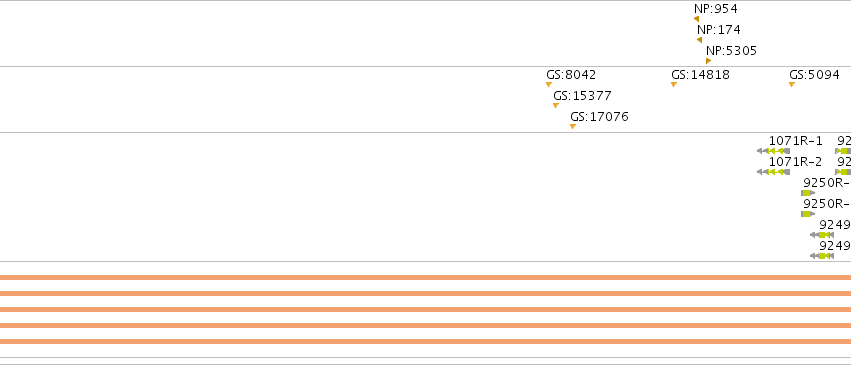The height and width of the screenshot is (365, 851).
Task: Select the GS:15377 insertion triangle
Action: coord(556,106)
